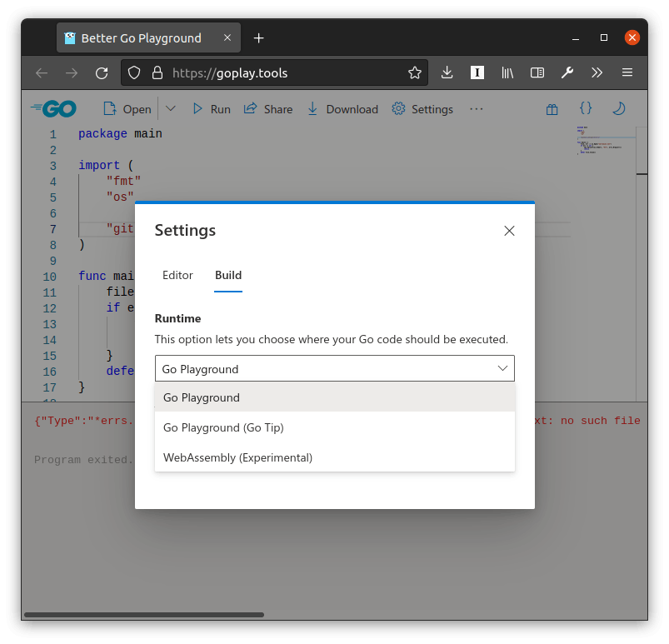Open a file with the Open button
The width and height of the screenshot is (669, 644).
[x=127, y=109]
